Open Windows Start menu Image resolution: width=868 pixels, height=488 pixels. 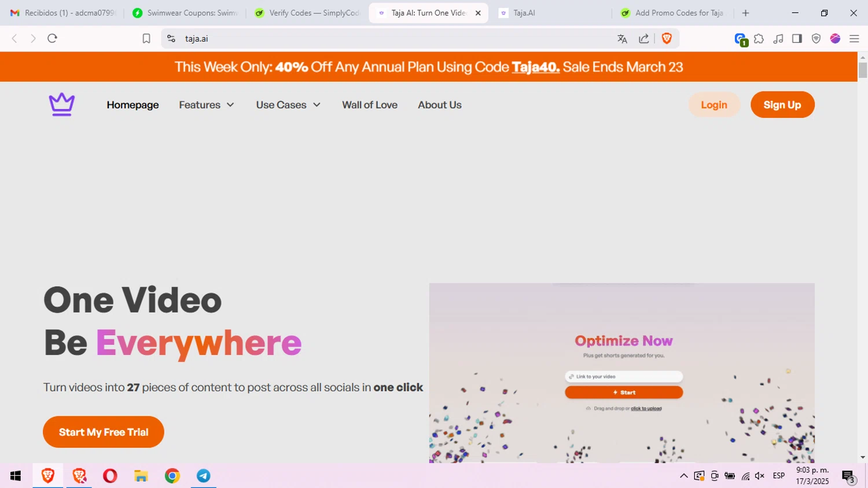[16, 476]
